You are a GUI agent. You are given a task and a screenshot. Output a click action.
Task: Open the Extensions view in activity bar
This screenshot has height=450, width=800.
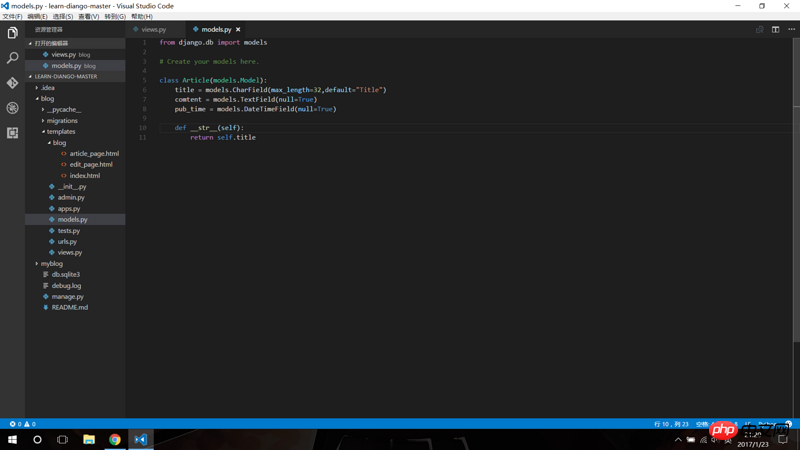tap(12, 133)
